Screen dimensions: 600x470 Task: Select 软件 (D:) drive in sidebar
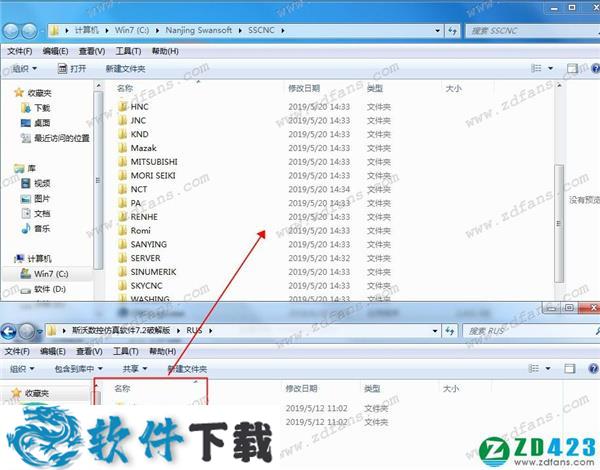pos(43,289)
